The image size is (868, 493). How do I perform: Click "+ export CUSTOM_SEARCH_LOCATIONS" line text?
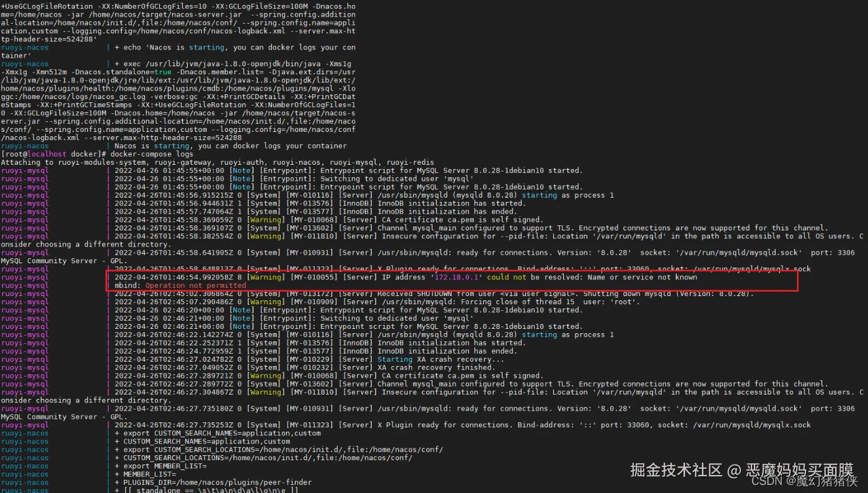(x=279, y=450)
